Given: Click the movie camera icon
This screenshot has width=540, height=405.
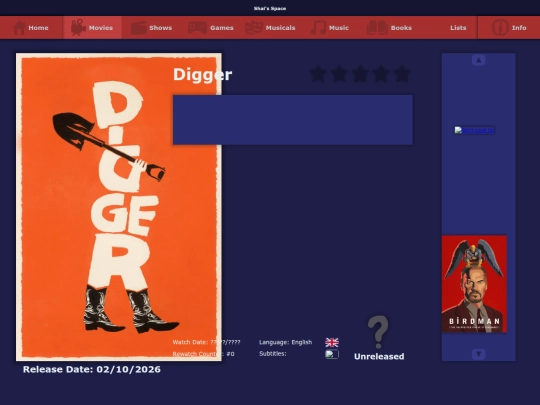Looking at the screenshot, I should coord(78,28).
